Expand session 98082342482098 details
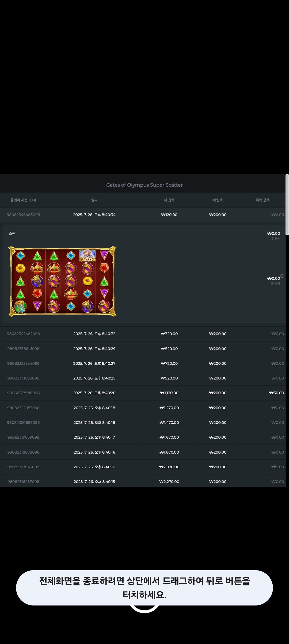The width and height of the screenshot is (289, 644). (143, 334)
